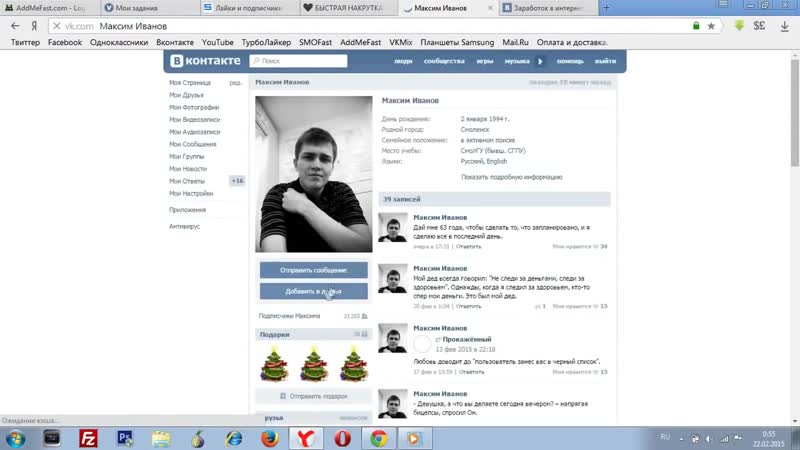Click Ответить under the first post
Screen dimensions: 800x450
(468, 246)
